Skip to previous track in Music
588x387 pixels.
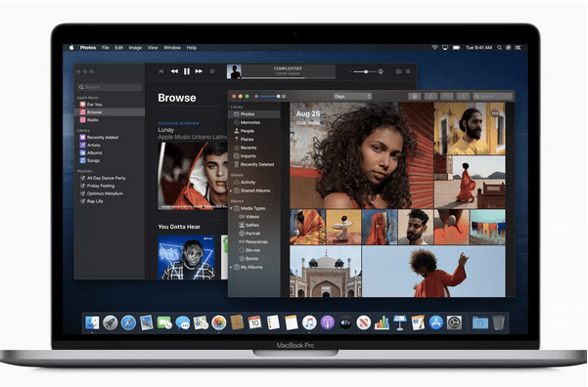click(174, 71)
